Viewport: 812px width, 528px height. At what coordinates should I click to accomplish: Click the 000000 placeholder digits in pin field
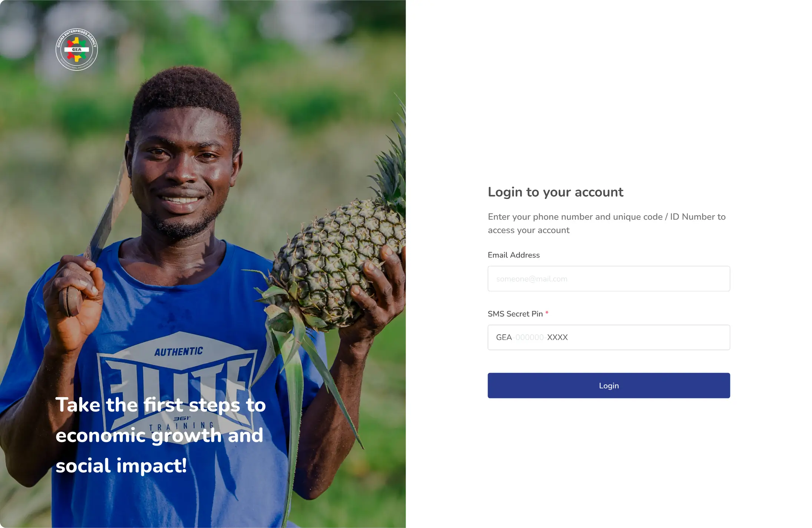pos(529,337)
